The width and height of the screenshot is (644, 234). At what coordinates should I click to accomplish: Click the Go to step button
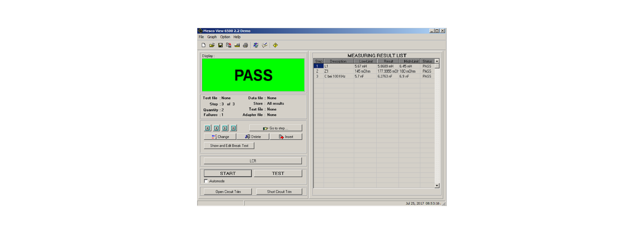click(x=275, y=128)
